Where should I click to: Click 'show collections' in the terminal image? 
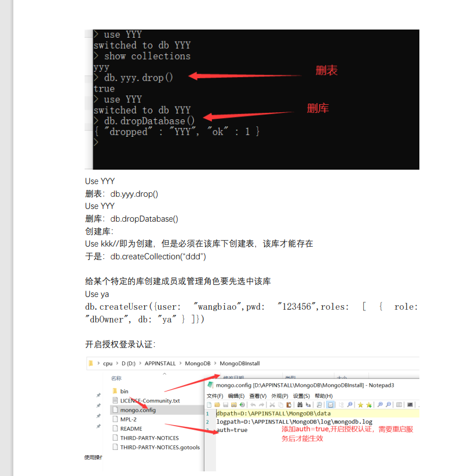147,56
